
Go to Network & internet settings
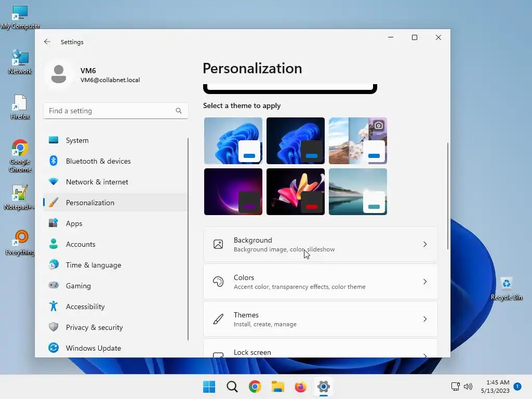(115, 181)
